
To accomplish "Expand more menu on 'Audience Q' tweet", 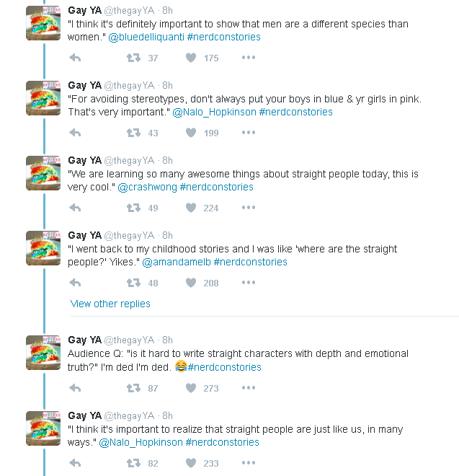I will pos(249,388).
